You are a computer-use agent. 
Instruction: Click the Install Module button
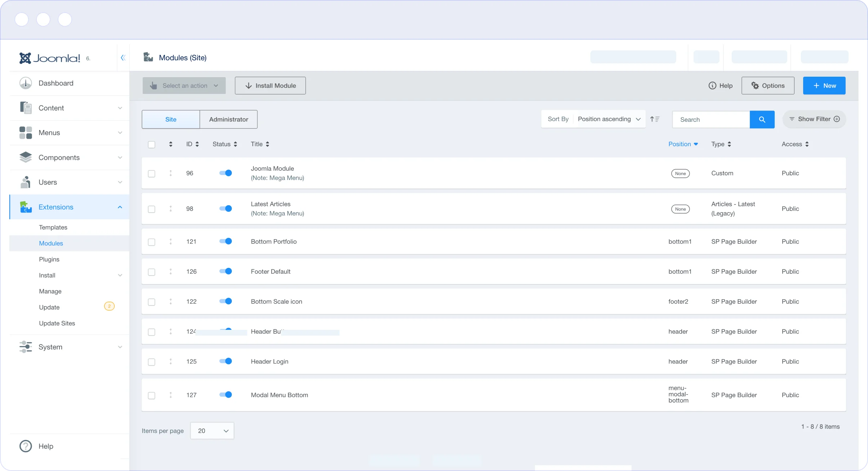click(270, 86)
